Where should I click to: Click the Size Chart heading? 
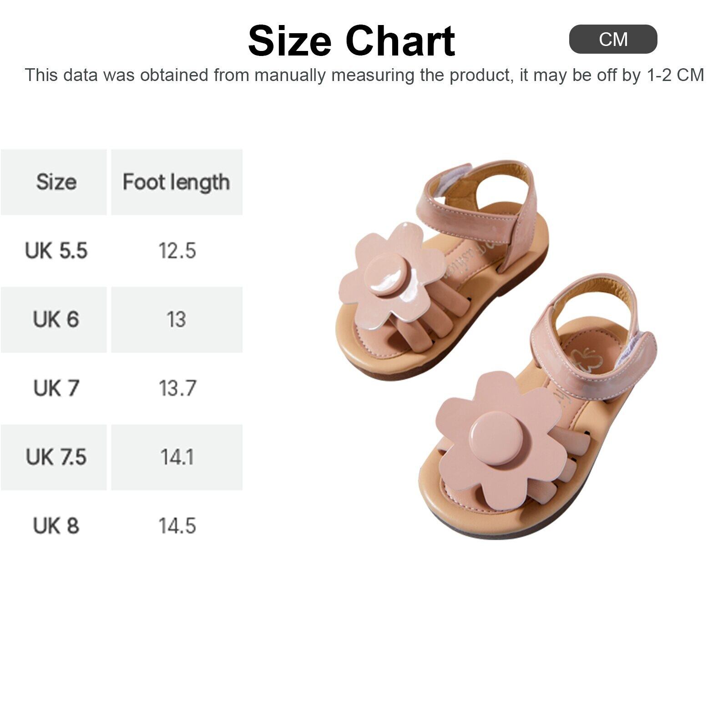351,41
